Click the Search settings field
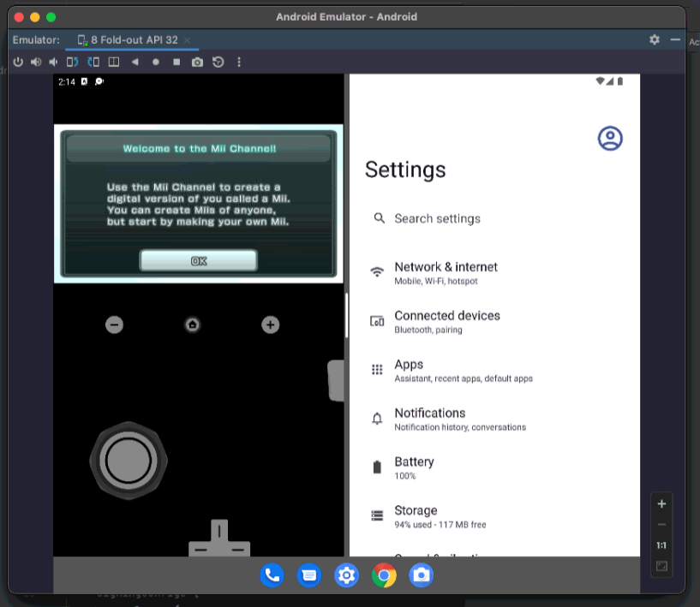Screen dimensions: 700x607 click(x=494, y=218)
